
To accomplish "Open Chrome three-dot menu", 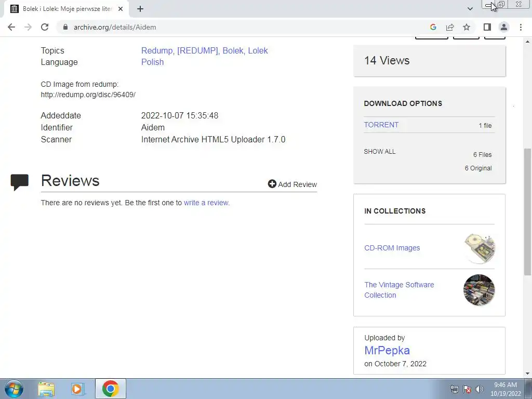I will coord(521,27).
